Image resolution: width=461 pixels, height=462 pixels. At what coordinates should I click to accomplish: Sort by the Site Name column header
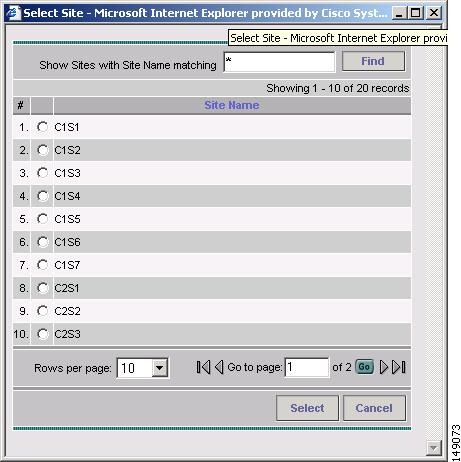[232, 105]
